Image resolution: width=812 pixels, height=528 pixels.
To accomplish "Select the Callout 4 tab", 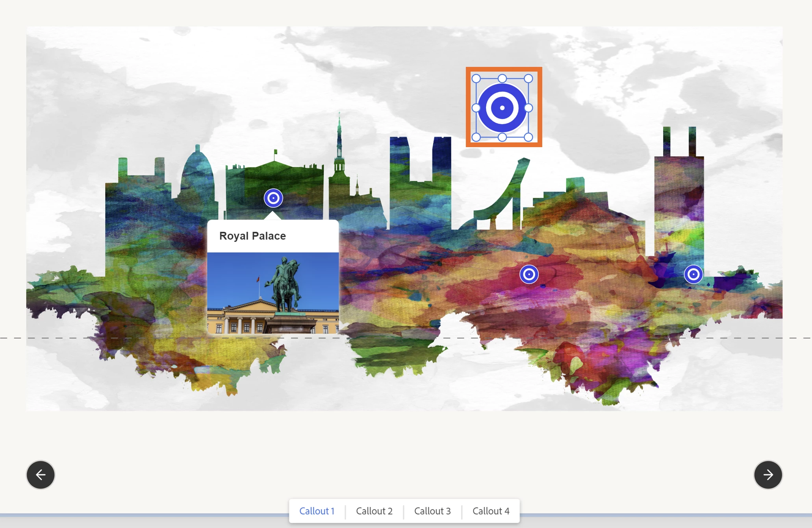I will [491, 511].
